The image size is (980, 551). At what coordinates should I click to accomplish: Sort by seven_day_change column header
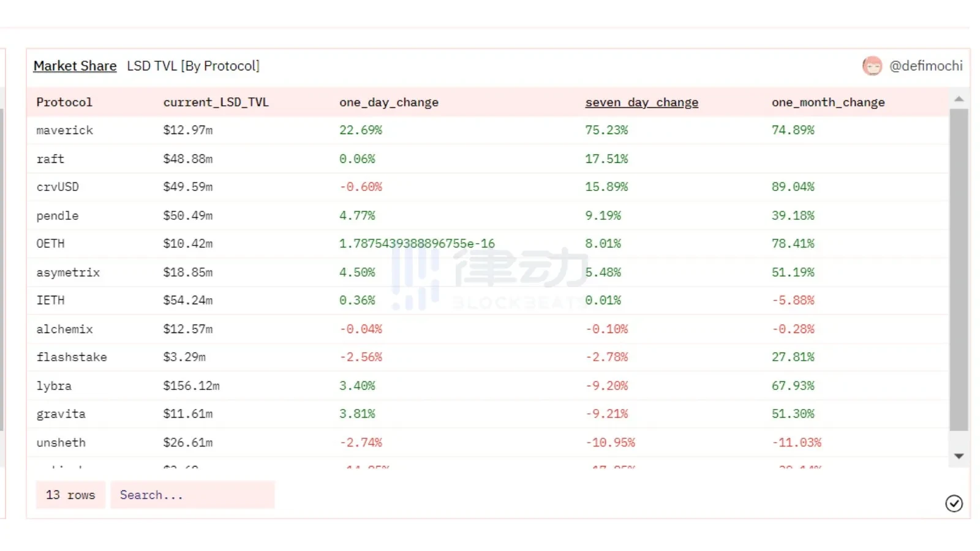(641, 102)
